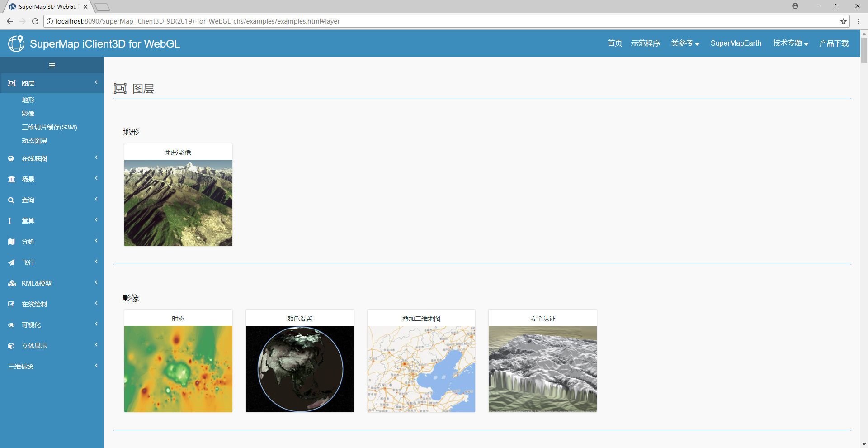
Task: Go to 首页 in top navigation
Action: pyautogui.click(x=615, y=43)
